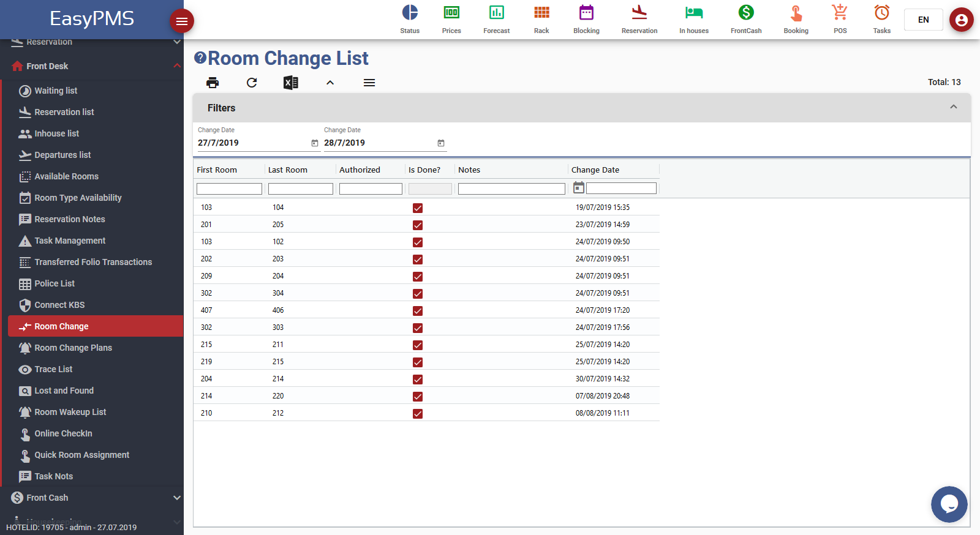
Task: Export the list with the Excel icon
Action: tap(291, 83)
